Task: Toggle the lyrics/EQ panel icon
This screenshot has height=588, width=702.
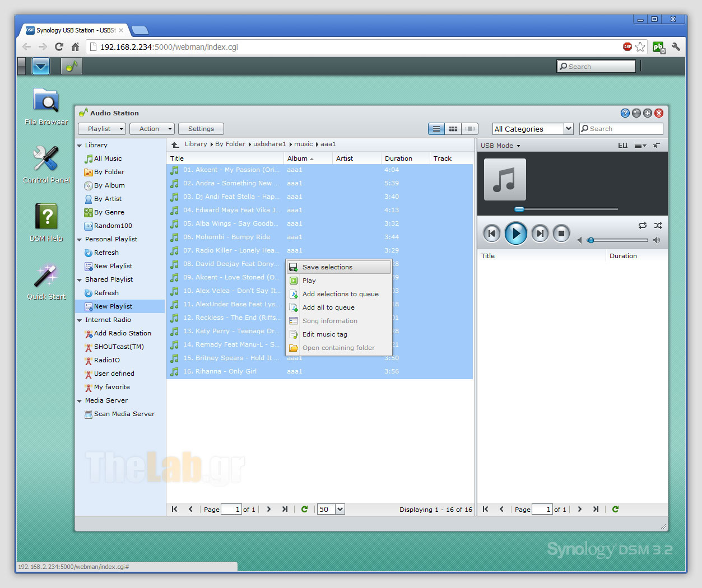Action: pos(622,146)
